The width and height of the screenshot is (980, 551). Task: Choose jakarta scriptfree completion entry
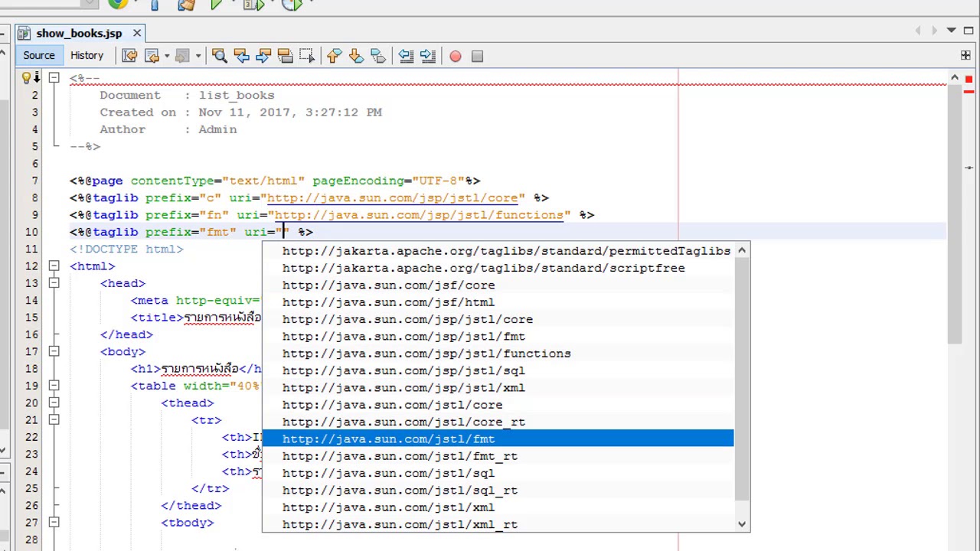[498, 268]
